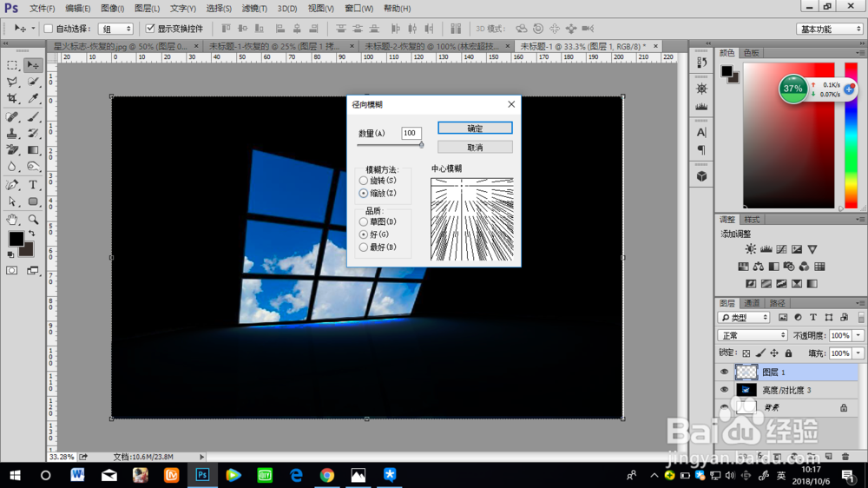Viewport: 868px width, 488px height.
Task: Toggle the auto-select checkbox
Action: [48, 29]
